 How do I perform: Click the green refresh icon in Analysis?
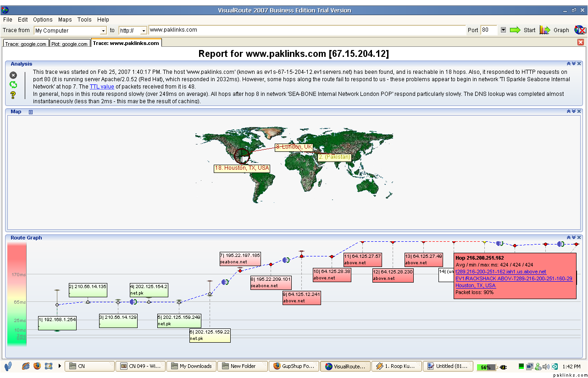pos(13,84)
